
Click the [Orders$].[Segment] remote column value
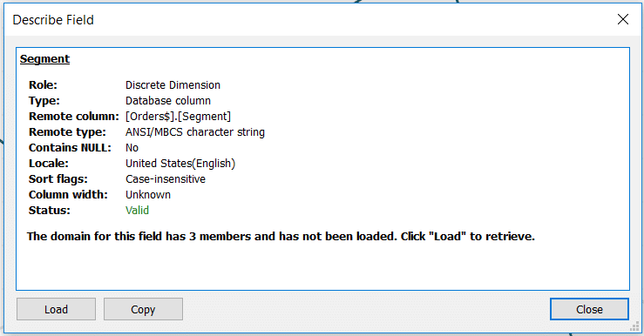tap(179, 117)
